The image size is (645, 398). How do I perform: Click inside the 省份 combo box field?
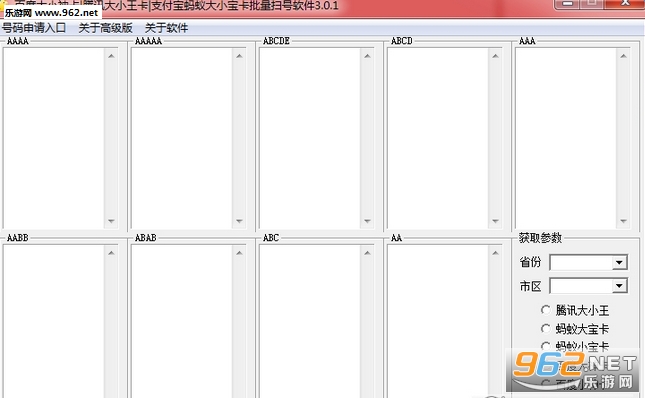click(x=581, y=262)
